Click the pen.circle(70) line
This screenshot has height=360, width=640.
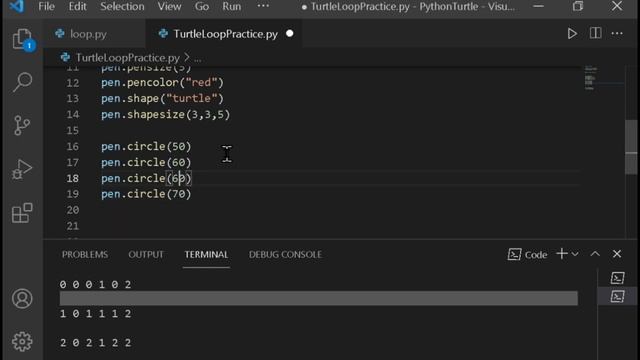coord(146,194)
